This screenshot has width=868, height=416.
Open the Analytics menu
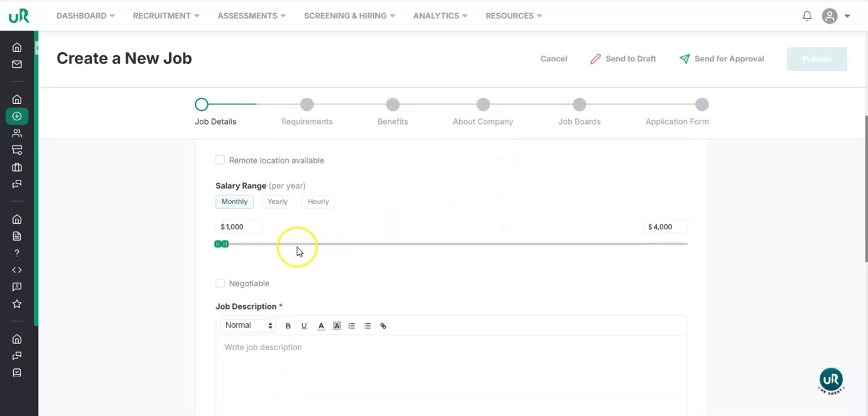click(x=440, y=16)
